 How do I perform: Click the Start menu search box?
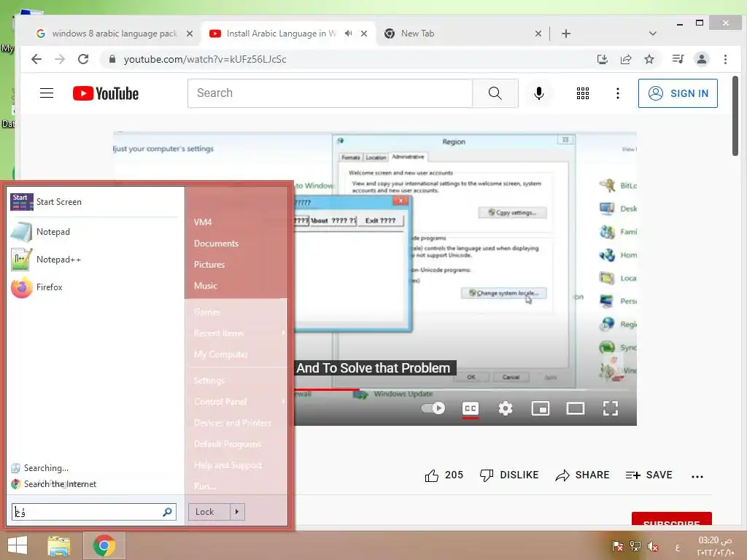tap(94, 512)
